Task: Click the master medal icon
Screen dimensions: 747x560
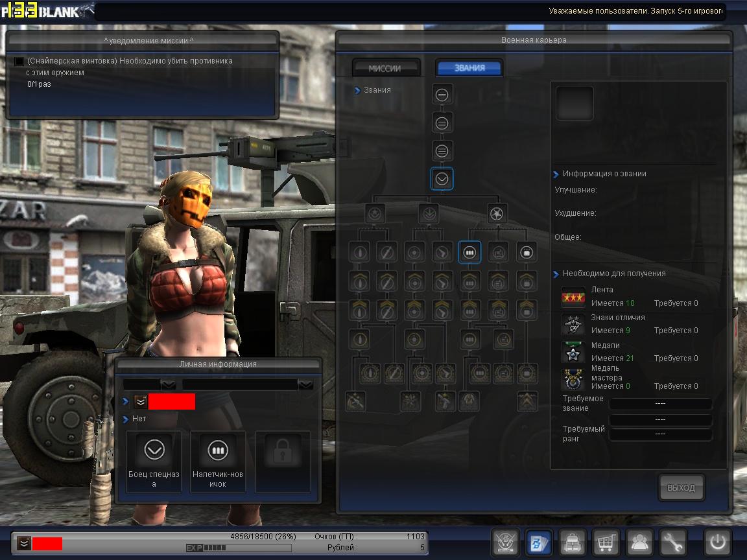Action: [x=573, y=380]
